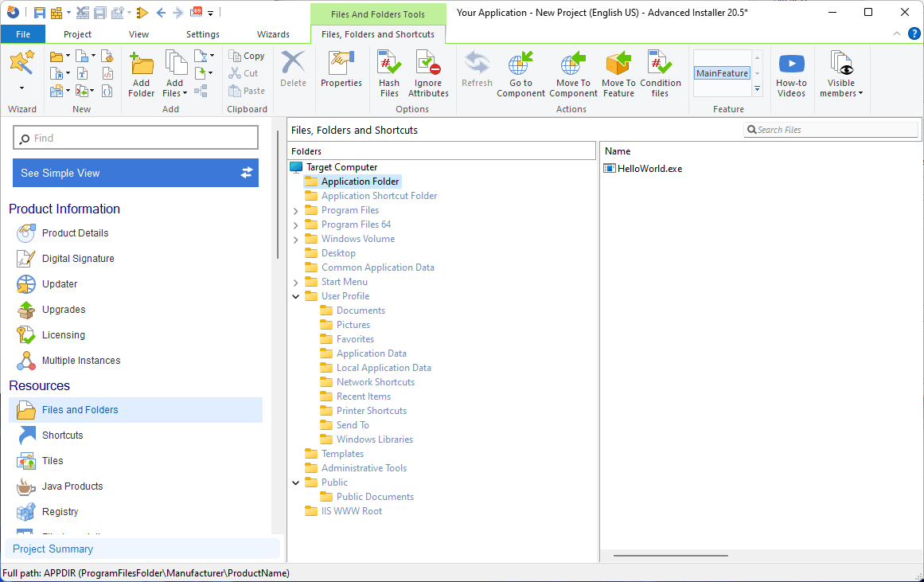Viewport: 924px width, 582px height.
Task: Click the Move To Feature action
Action: (x=618, y=74)
